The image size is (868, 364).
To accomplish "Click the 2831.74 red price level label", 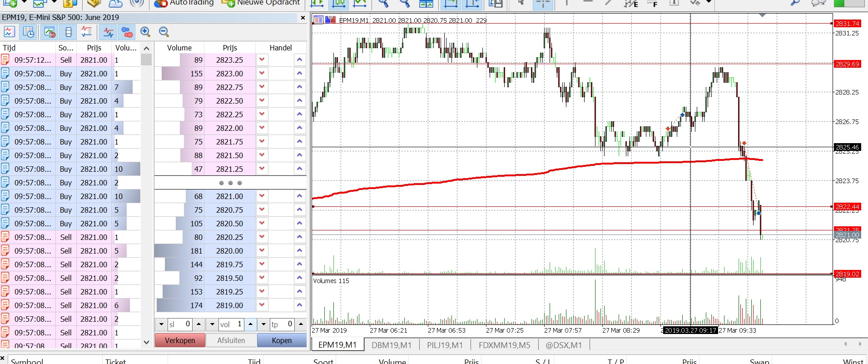I will (847, 24).
